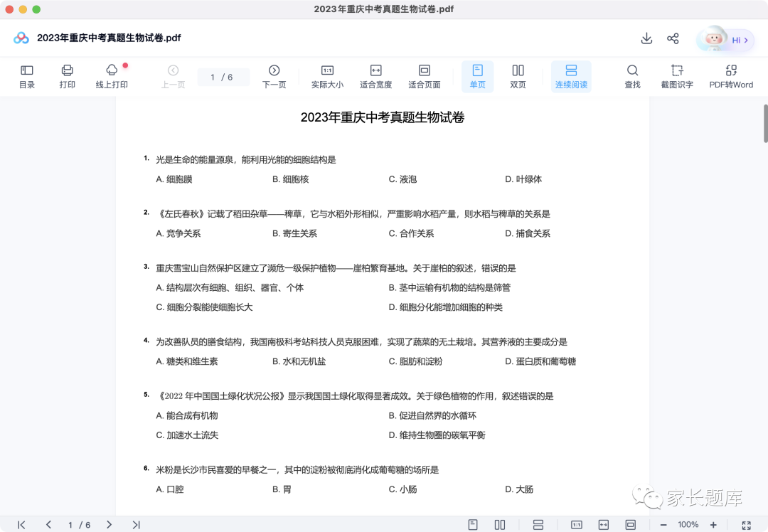Zoom in with the plus button
Screen dimensions: 768x532
tap(713, 525)
